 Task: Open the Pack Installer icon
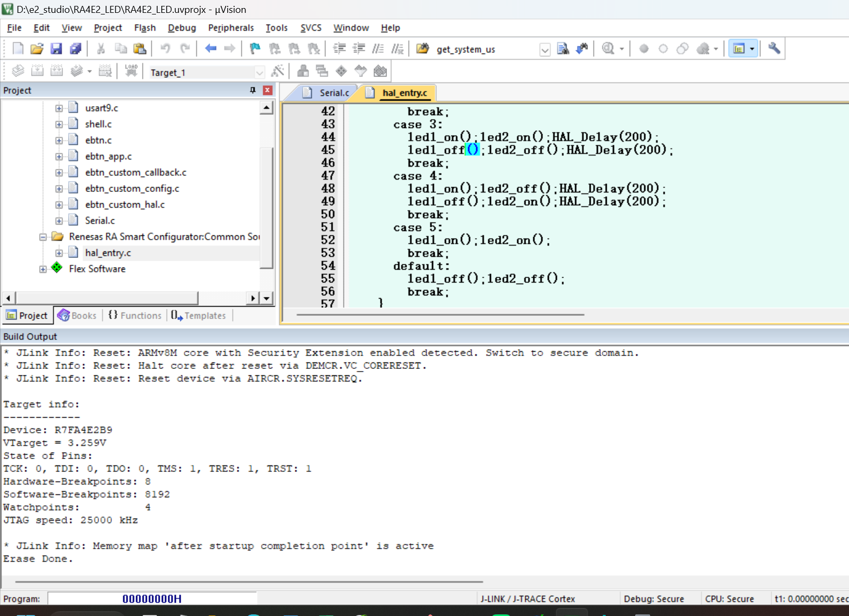click(380, 71)
